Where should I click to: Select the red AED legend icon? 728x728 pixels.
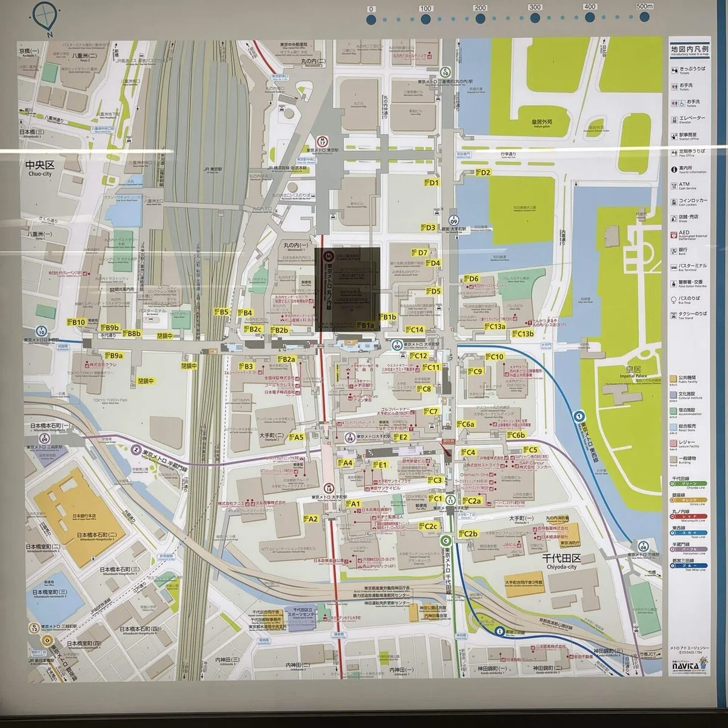click(675, 234)
